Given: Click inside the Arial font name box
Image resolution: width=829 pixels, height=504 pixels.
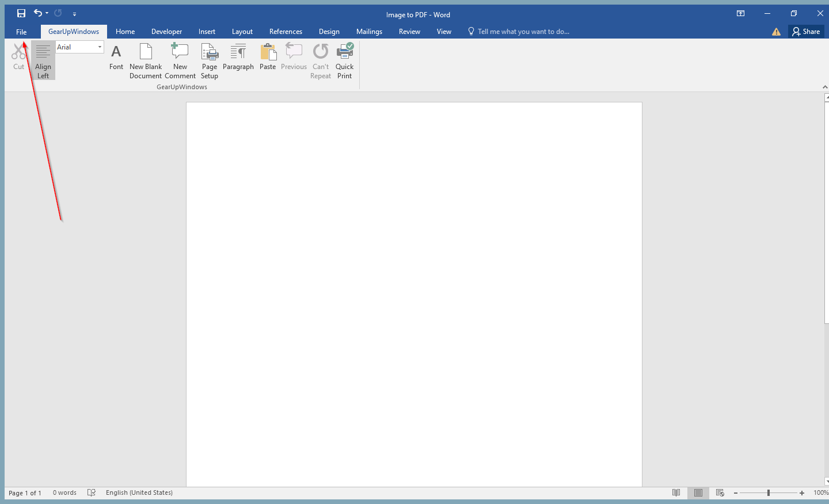Looking at the screenshot, I should [75, 47].
